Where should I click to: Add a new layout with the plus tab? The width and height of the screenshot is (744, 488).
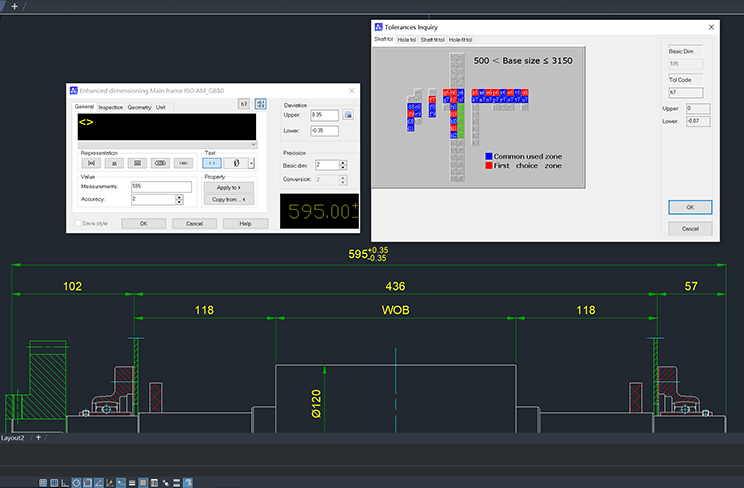tap(40, 438)
